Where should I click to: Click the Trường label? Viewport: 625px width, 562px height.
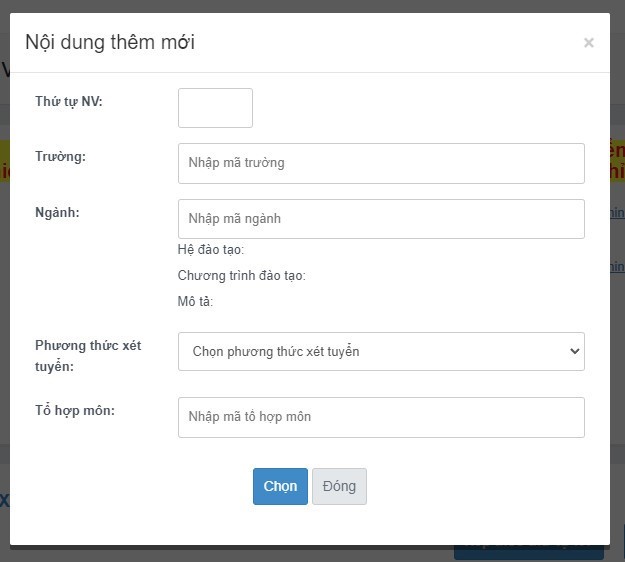(60, 157)
